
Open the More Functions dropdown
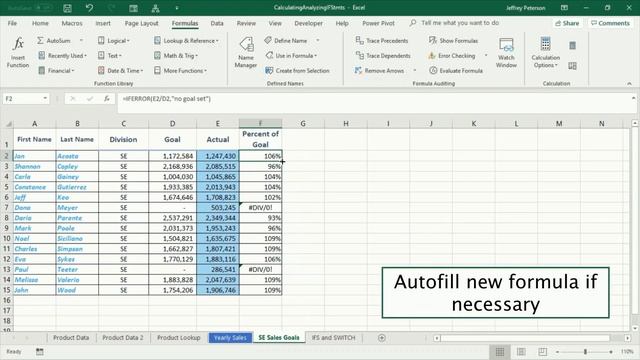click(180, 71)
